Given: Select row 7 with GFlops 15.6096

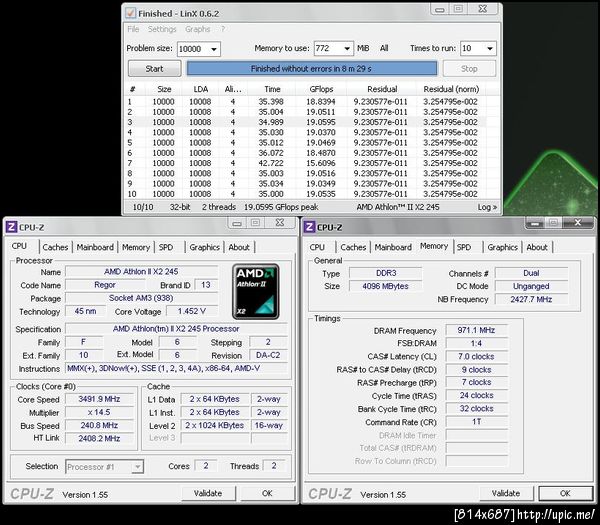Looking at the screenshot, I should (306, 163).
